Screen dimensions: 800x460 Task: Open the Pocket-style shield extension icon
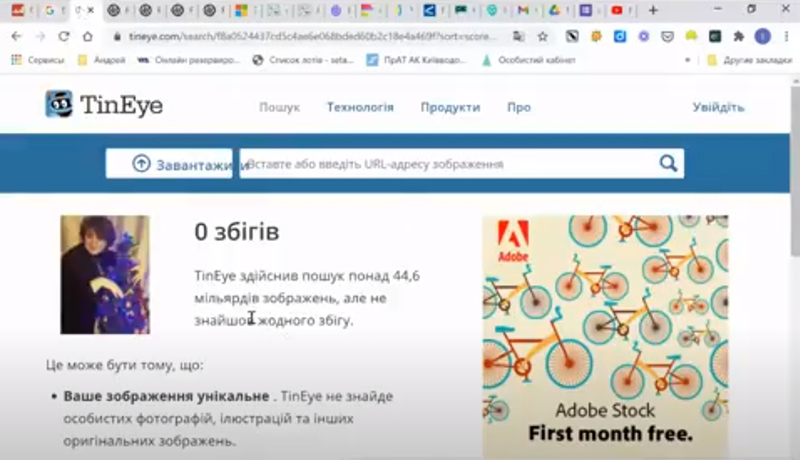click(667, 36)
